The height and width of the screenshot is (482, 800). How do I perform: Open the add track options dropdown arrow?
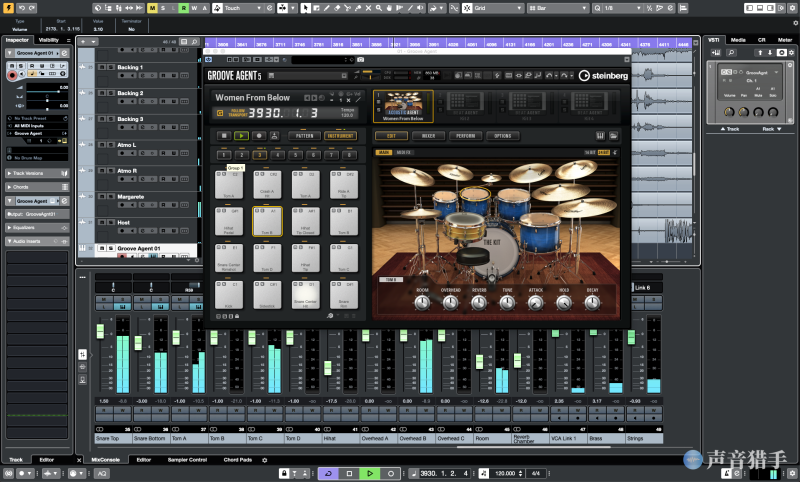pos(93,42)
